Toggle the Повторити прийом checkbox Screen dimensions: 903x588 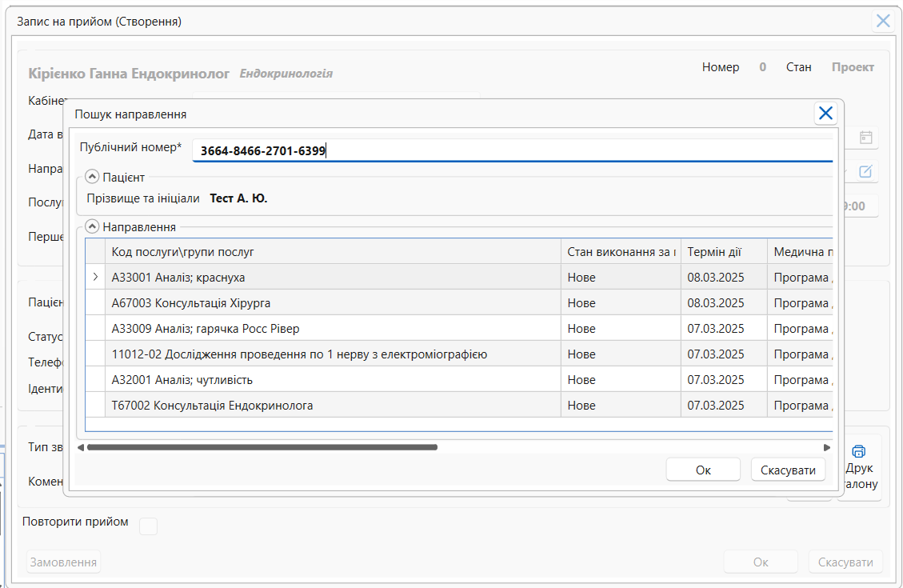tap(149, 526)
